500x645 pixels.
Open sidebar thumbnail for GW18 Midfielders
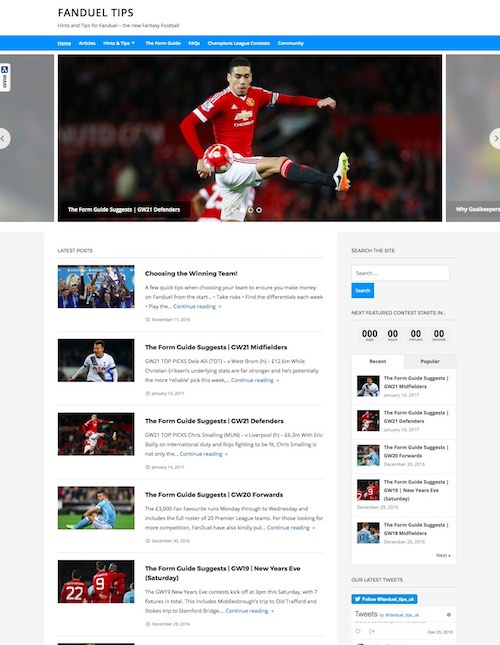tap(368, 533)
